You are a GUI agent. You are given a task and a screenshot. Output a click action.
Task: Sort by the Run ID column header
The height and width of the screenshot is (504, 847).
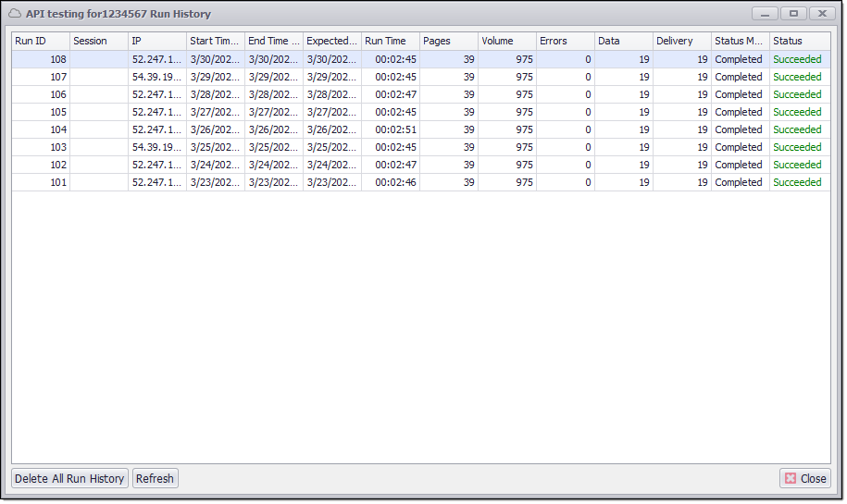point(40,41)
